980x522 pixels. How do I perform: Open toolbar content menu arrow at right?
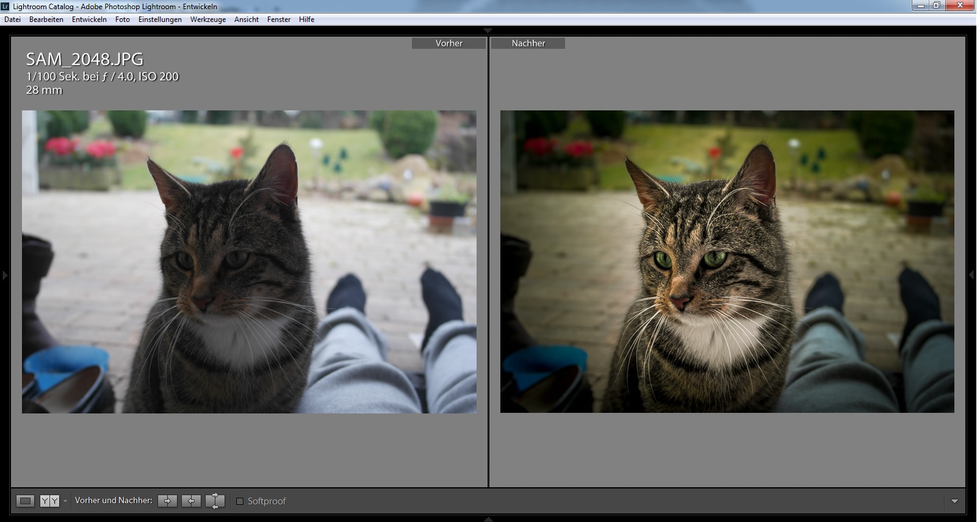[954, 501]
